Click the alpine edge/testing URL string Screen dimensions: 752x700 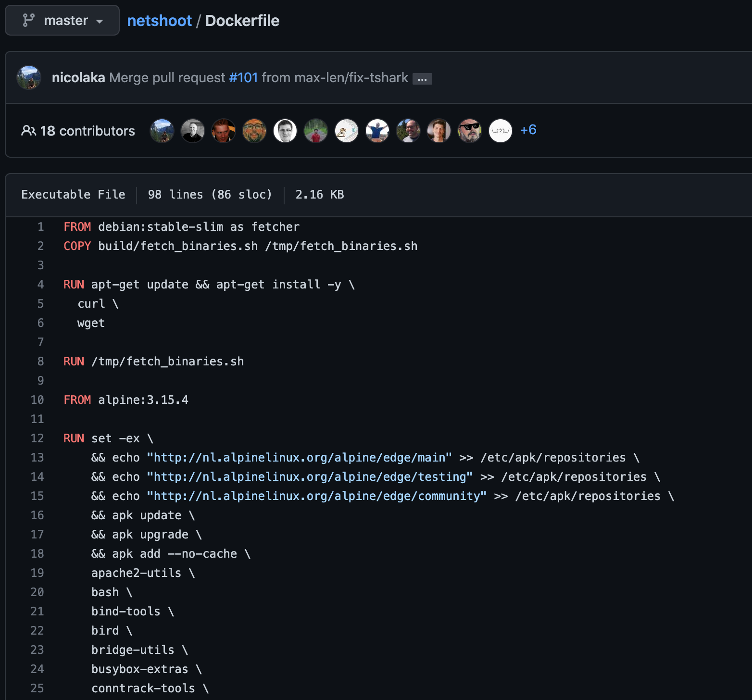310,477
